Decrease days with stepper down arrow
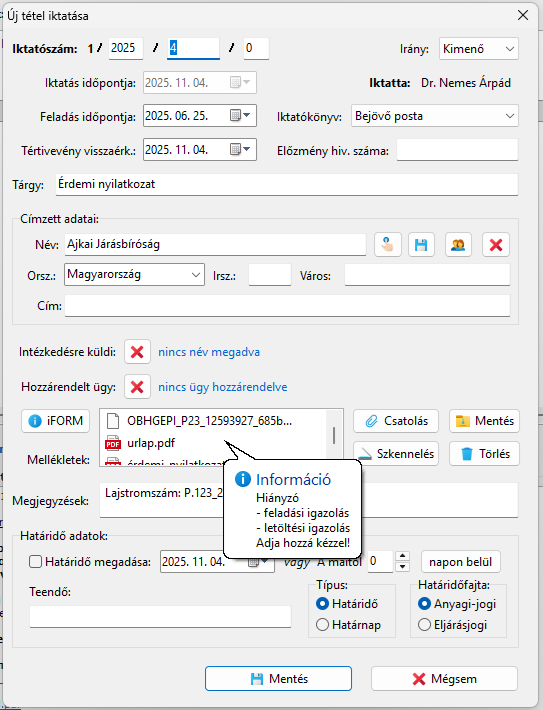Viewport: 543px width, 710px height. click(402, 567)
